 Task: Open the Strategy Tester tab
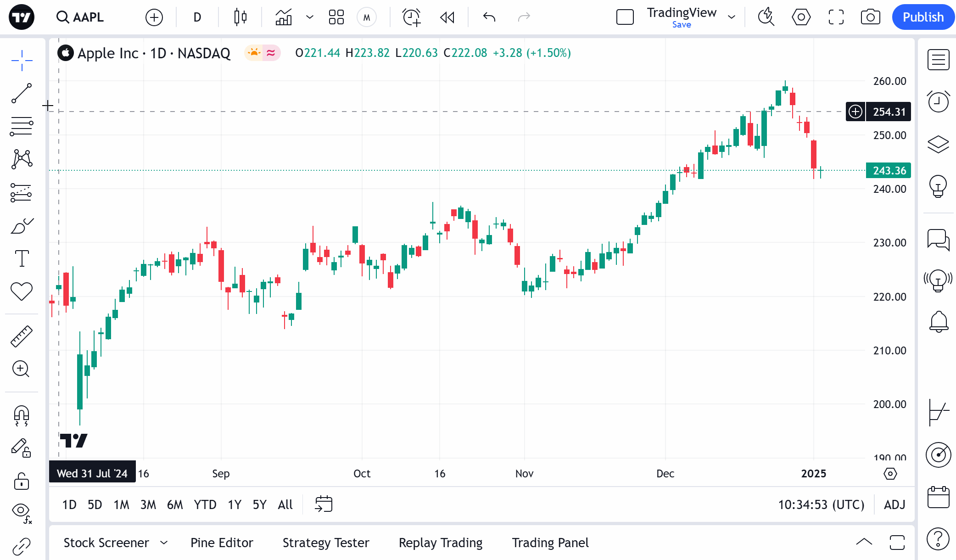click(x=326, y=543)
